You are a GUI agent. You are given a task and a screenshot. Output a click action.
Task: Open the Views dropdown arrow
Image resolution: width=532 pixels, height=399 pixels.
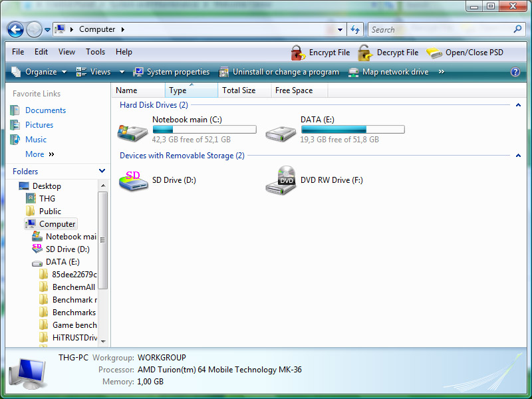click(122, 72)
